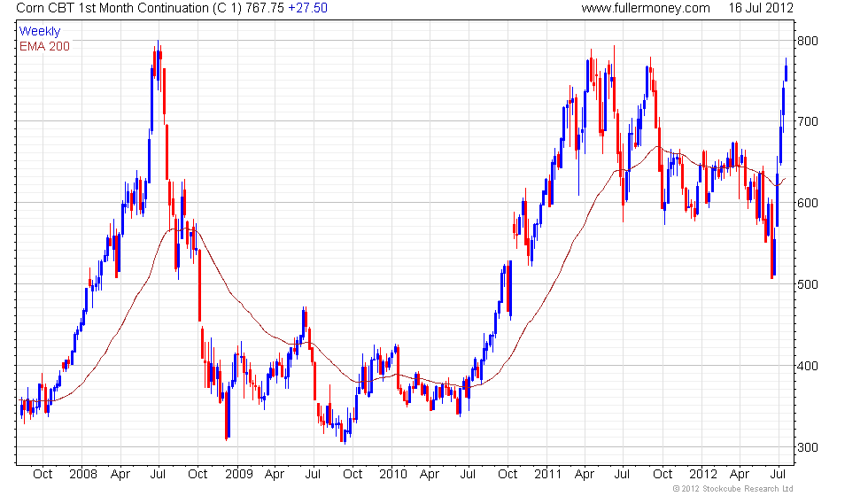868x496 pixels.
Task: Click the 300 price axis label
Action: click(x=807, y=447)
